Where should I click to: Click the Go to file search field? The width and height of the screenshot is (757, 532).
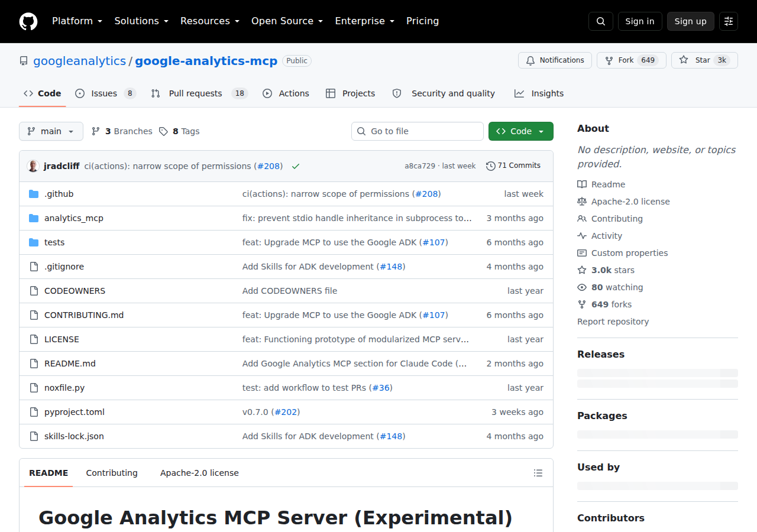coord(418,131)
